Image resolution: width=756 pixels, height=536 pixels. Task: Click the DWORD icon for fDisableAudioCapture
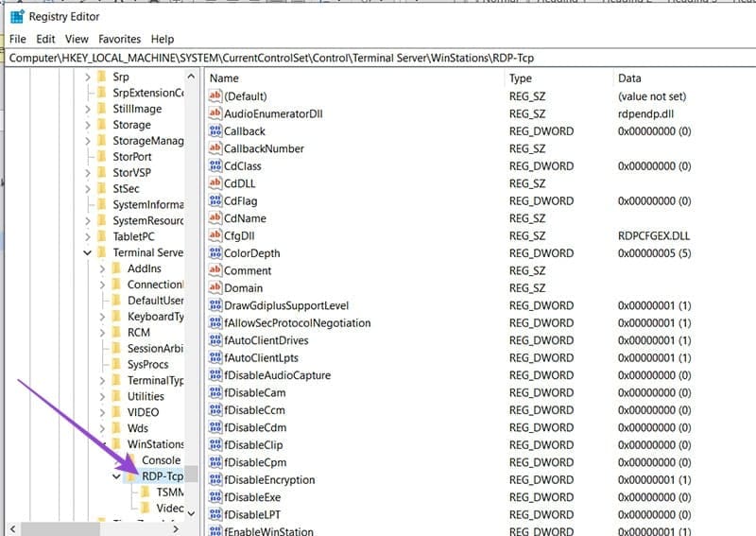pyautogui.click(x=215, y=374)
